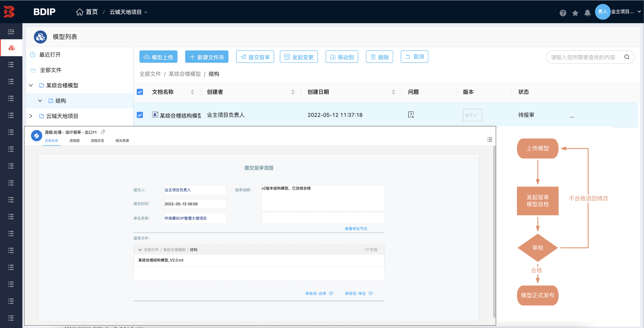
Task: Select the red model cubes sidebar icon
Action: pos(12,48)
